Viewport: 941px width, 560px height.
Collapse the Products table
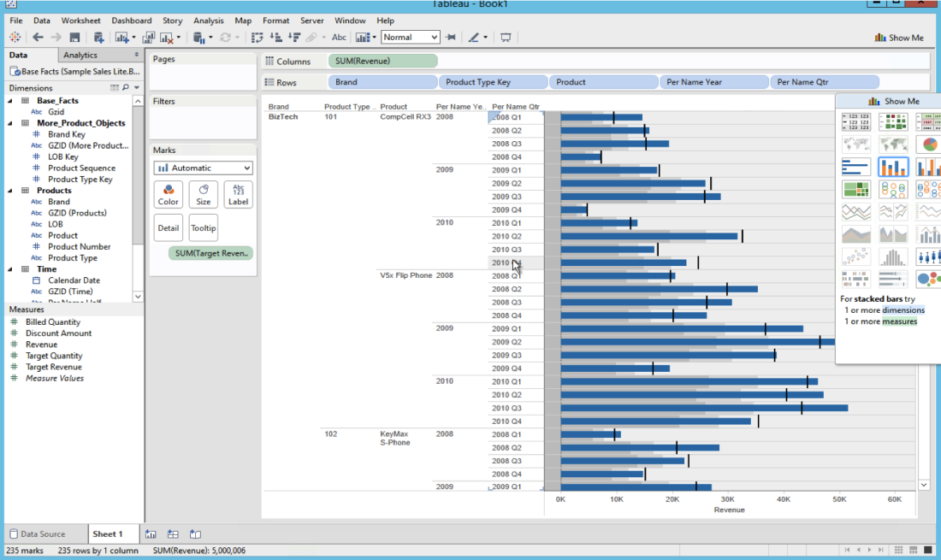tap(10, 191)
